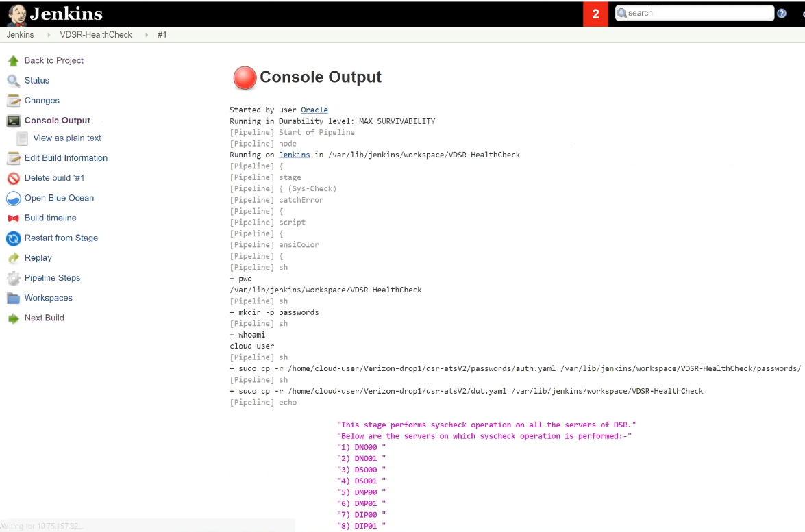Click the Jenkins butler logo icon
Viewport: 805px width, 532px height.
pos(16,14)
